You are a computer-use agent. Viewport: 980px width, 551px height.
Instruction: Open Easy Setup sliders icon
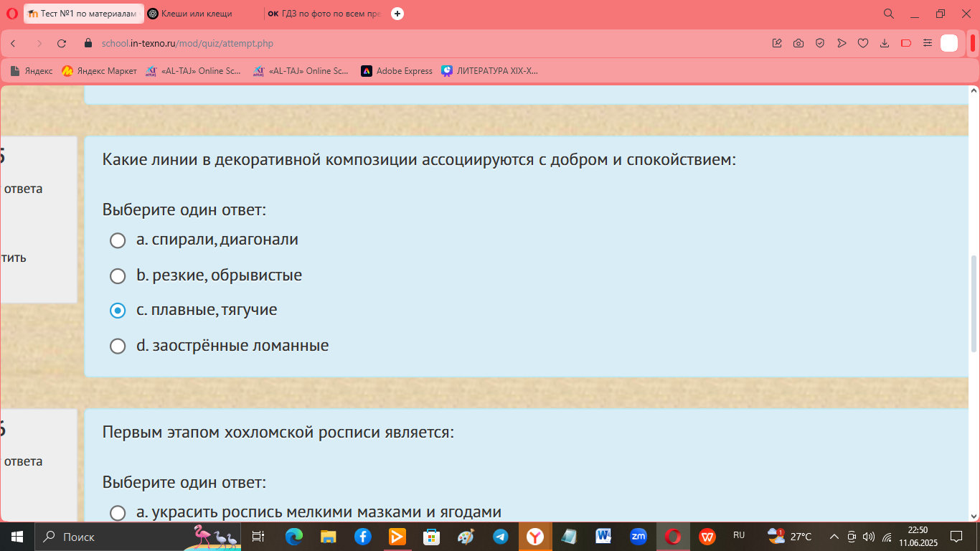[928, 43]
